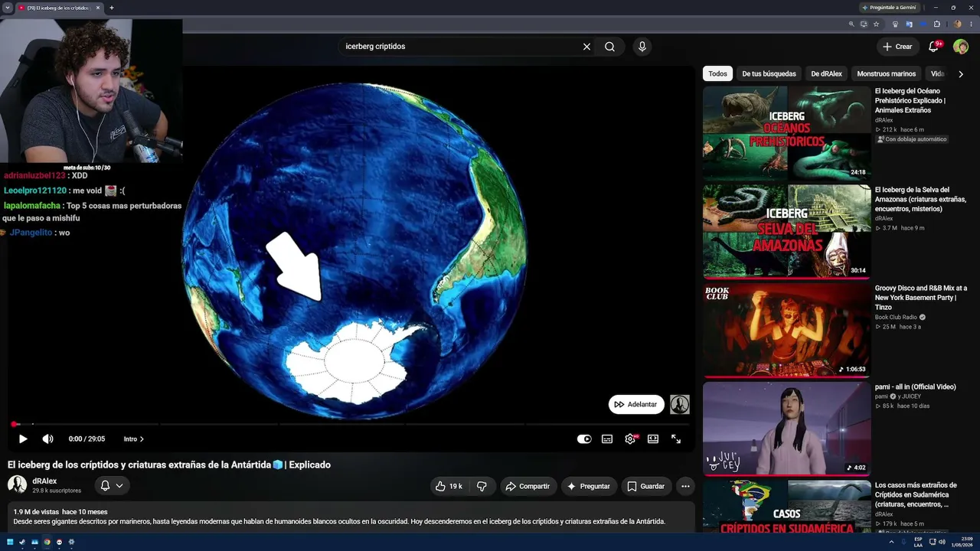The width and height of the screenshot is (980, 551).
Task: Open a new browser tab
Action: (x=112, y=8)
